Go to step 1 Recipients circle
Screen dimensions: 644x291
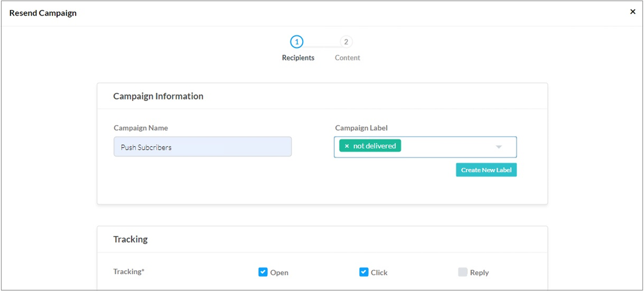click(x=297, y=42)
